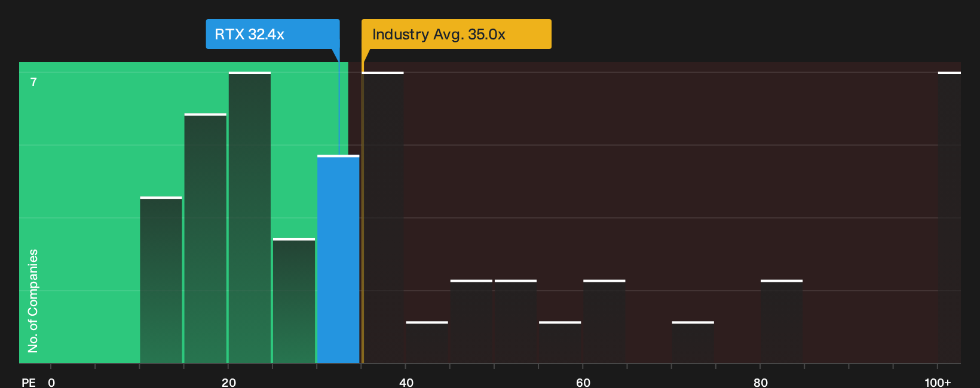Select the bar at PE 45–50
Image resolution: width=980 pixels, height=388 pixels.
[x=471, y=321]
